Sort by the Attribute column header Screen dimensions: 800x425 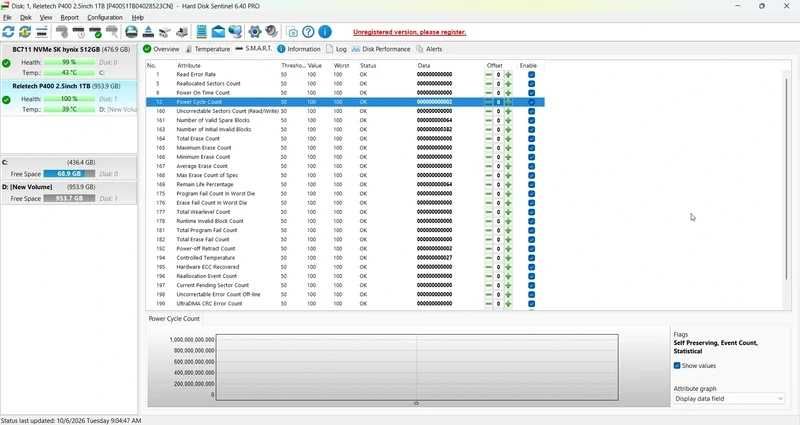pyautogui.click(x=189, y=66)
